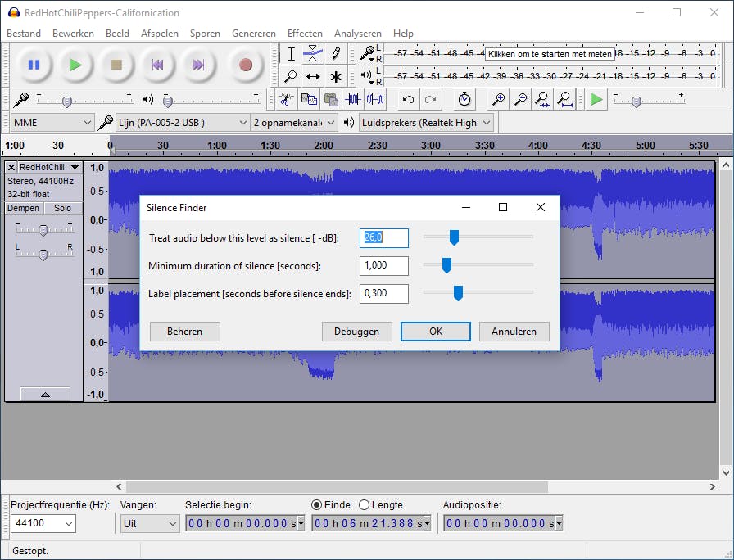Screen dimensions: 734x560
Task: Open the Vangen snap dropdown
Action: coord(150,523)
